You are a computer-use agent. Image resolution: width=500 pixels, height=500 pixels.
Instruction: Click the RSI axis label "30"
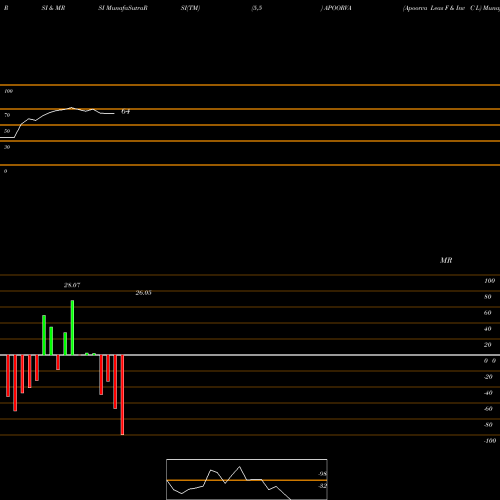(x=7, y=147)
